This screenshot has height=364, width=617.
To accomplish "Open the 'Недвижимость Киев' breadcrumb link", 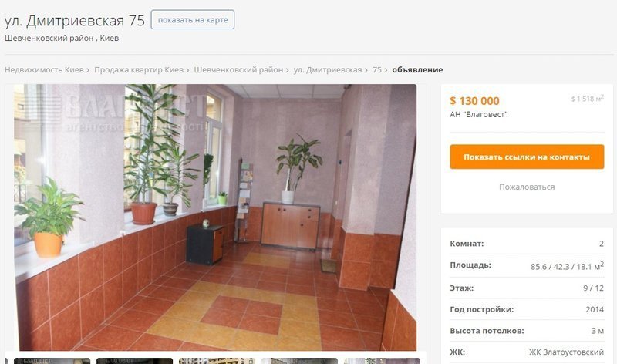I will point(44,69).
